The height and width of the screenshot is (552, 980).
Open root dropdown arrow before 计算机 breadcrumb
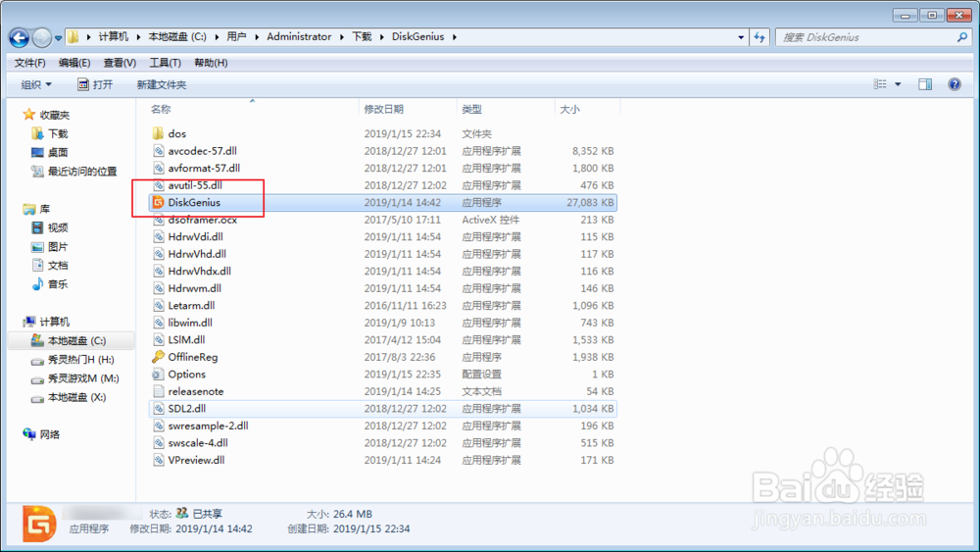(88, 37)
